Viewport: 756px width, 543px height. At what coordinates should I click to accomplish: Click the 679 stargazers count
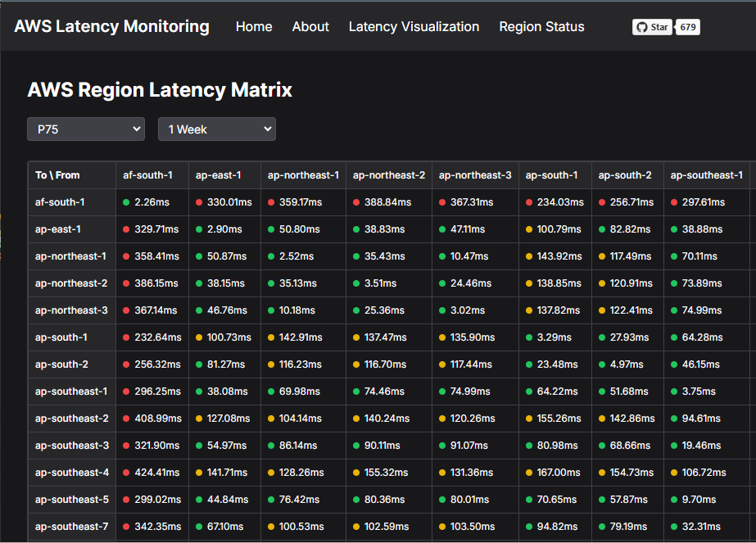(688, 27)
